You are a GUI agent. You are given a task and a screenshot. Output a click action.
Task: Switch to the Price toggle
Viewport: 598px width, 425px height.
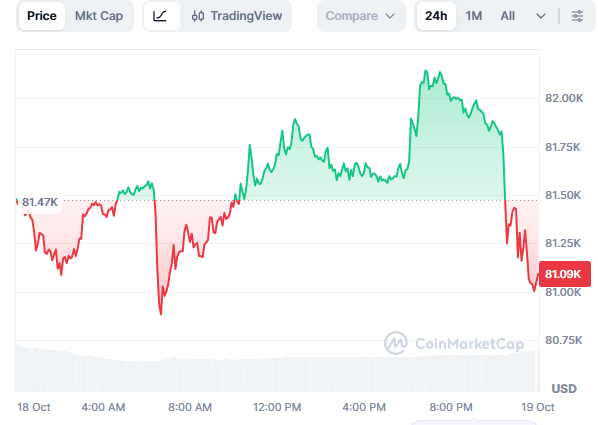pos(42,16)
